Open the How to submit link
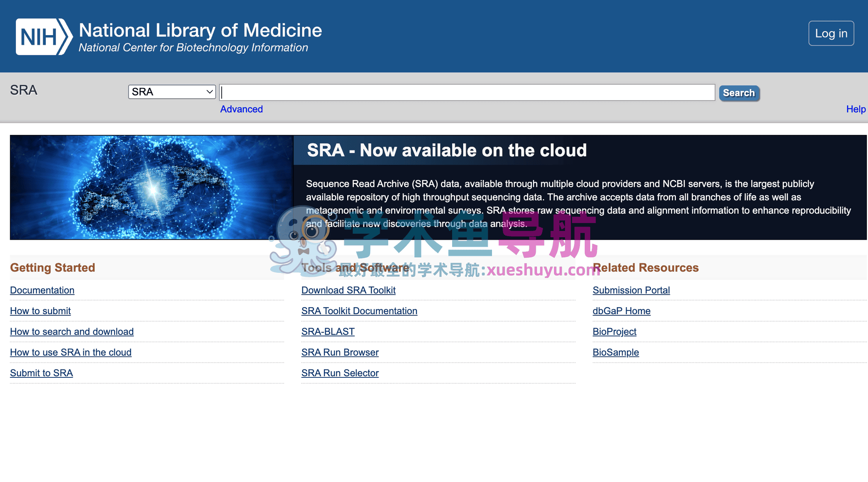Viewport: 868px width, 482px height. pos(40,311)
